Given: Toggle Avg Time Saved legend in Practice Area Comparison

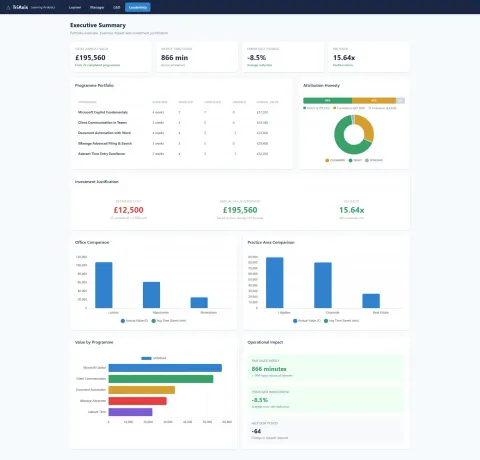Looking at the screenshot, I should [342, 321].
